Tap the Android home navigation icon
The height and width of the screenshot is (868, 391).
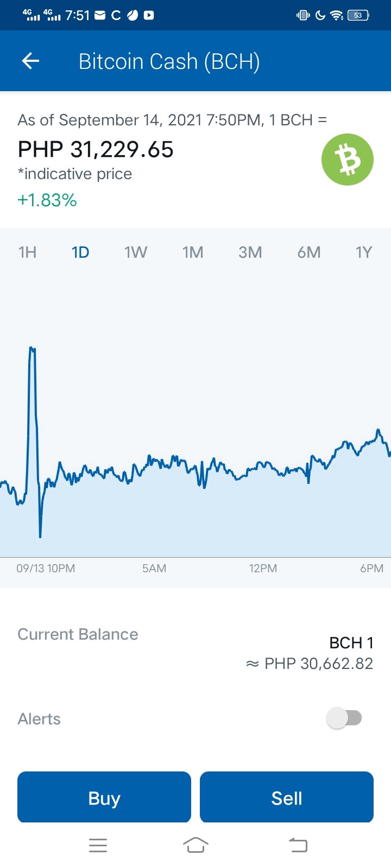click(x=195, y=845)
